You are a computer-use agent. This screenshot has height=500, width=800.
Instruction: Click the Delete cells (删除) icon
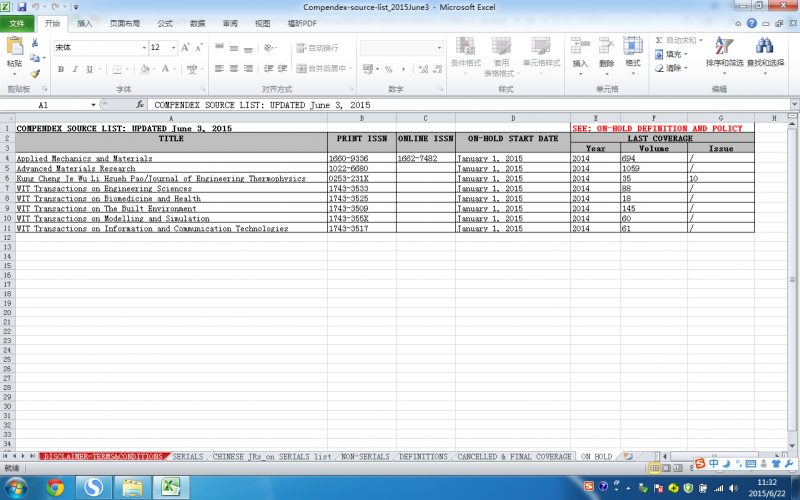coord(606,46)
